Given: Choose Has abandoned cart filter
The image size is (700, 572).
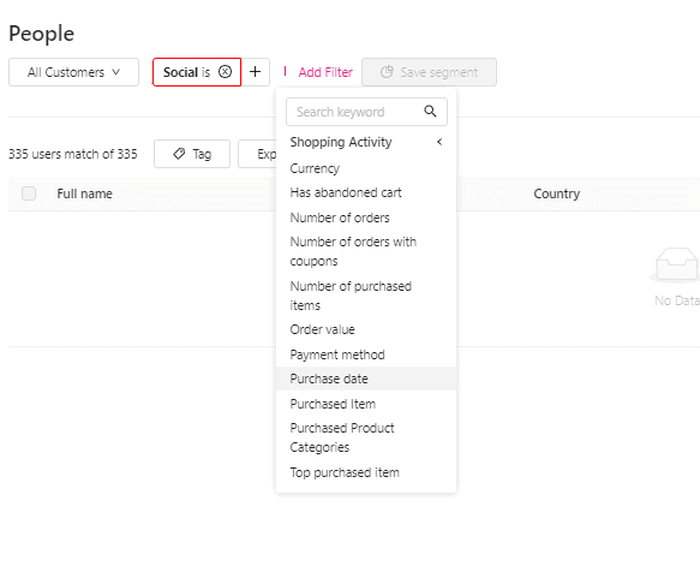Looking at the screenshot, I should (x=346, y=193).
